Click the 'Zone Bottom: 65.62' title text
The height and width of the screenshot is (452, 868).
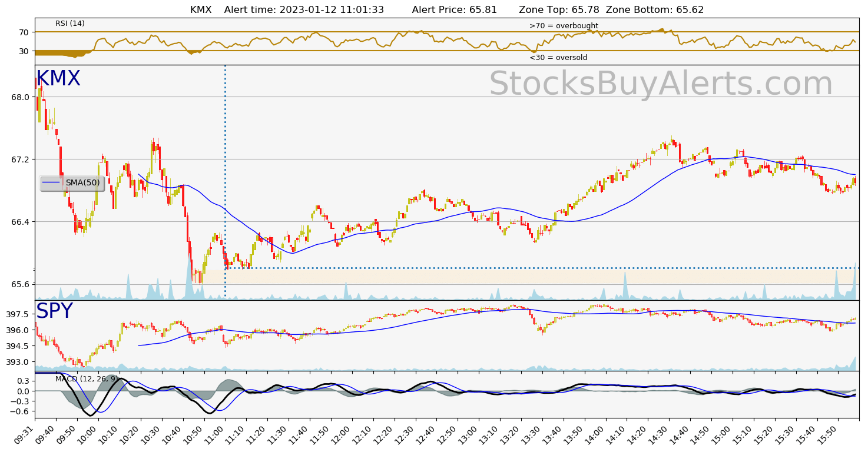(655, 10)
